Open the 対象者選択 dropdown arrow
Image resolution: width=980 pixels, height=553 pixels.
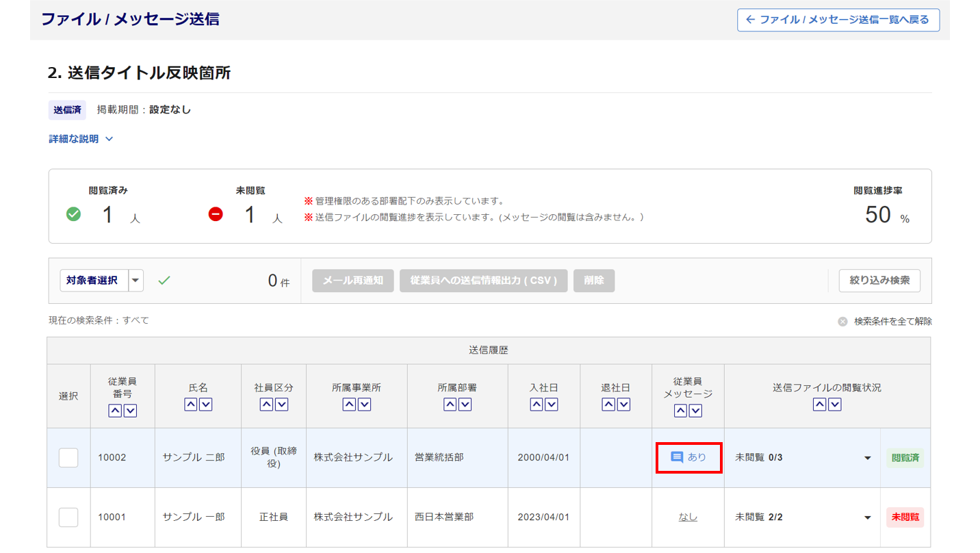136,281
